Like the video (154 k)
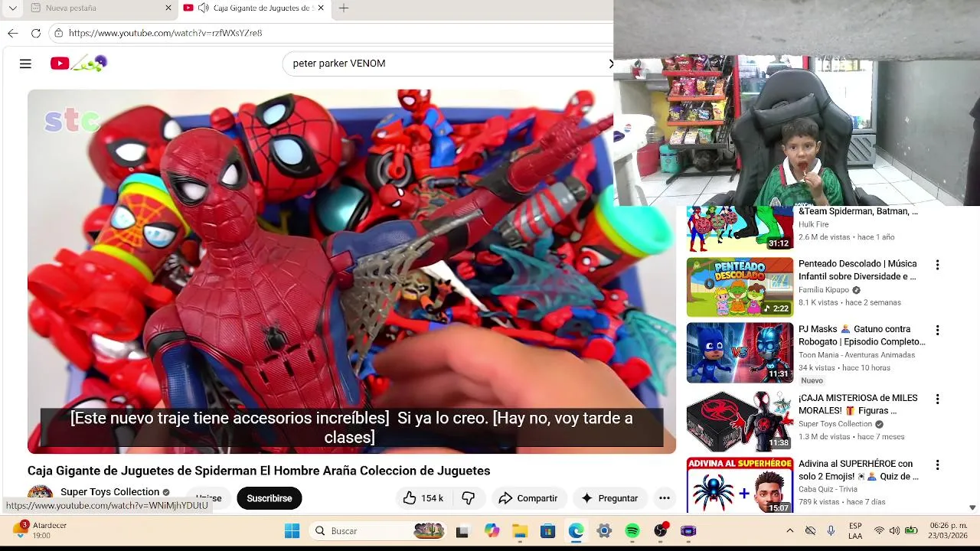 tap(423, 498)
